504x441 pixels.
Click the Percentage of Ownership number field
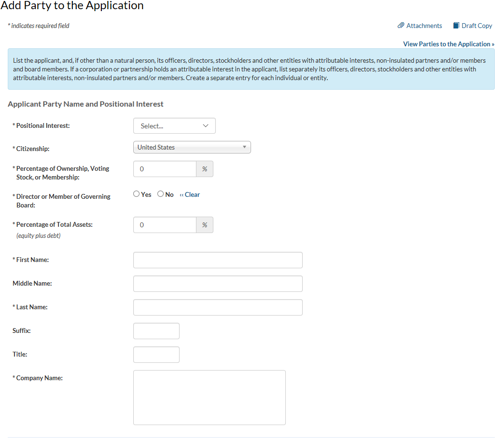coord(165,169)
